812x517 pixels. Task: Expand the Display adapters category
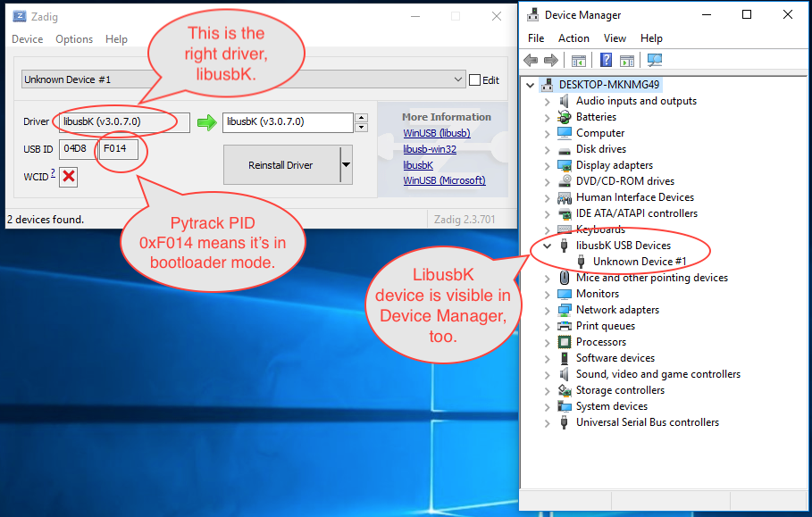click(x=548, y=165)
